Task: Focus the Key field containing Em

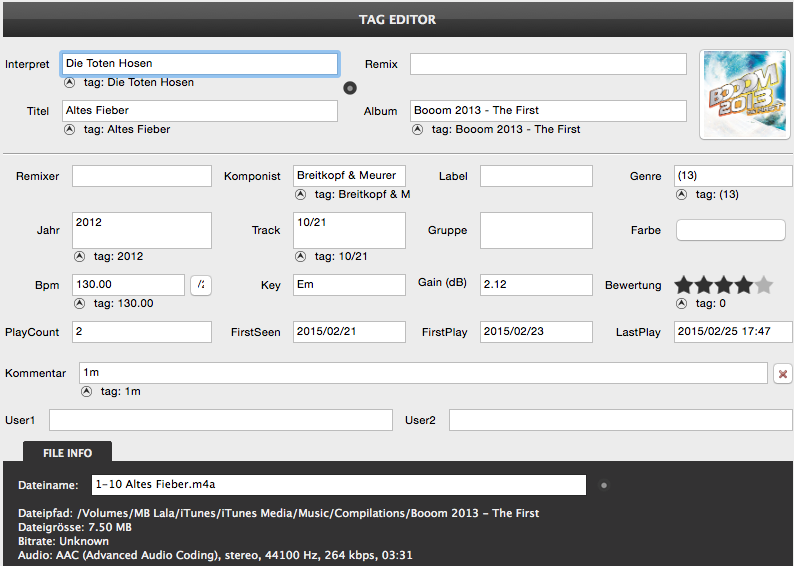Action: (349, 285)
